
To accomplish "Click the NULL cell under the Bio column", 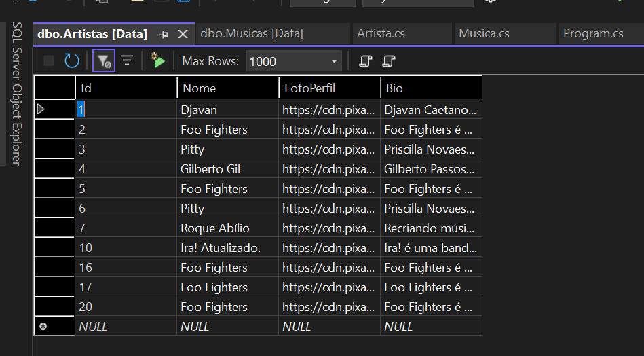I will 431,326.
